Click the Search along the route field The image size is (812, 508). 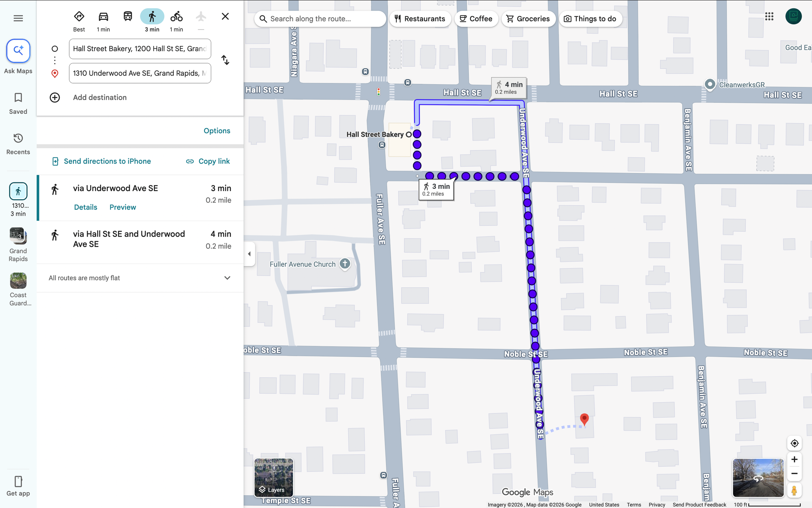click(320, 19)
